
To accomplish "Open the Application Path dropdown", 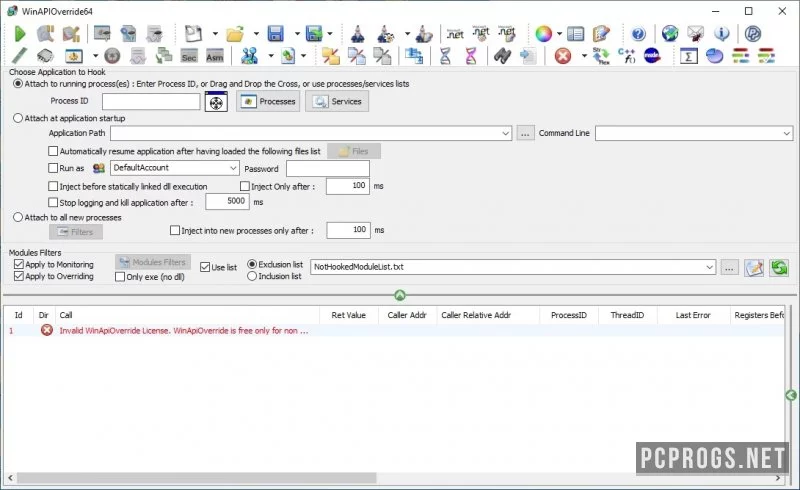I will coord(505,133).
